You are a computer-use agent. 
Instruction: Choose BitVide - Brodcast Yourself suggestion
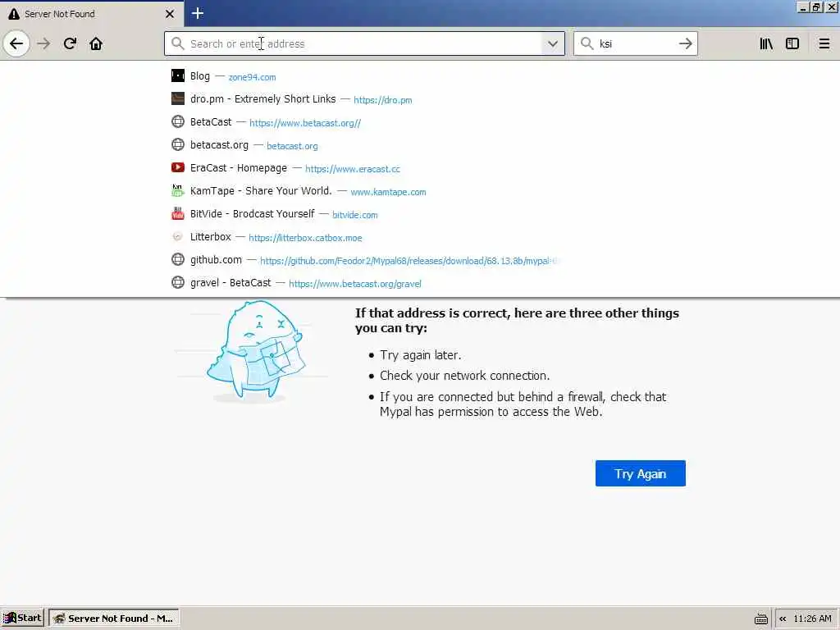(420, 214)
